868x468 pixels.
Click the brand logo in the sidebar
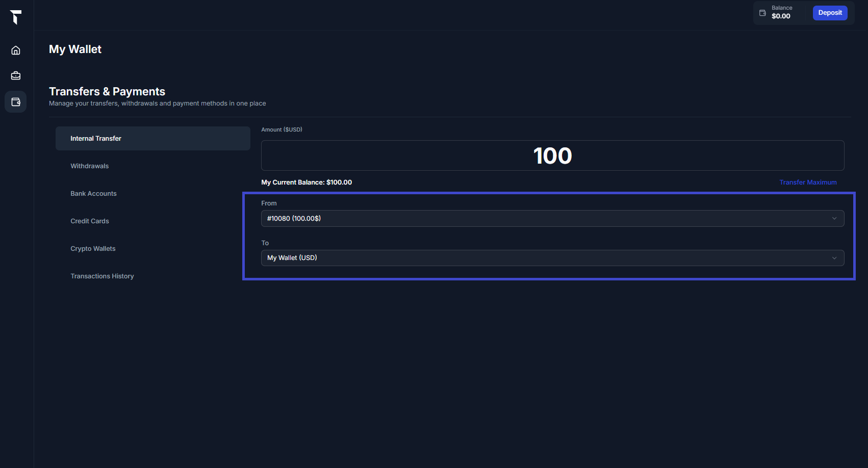[x=16, y=17]
